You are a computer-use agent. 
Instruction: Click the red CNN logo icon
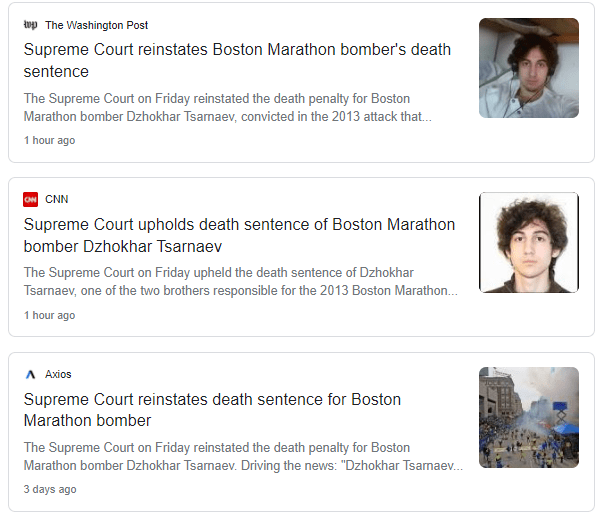pos(30,199)
